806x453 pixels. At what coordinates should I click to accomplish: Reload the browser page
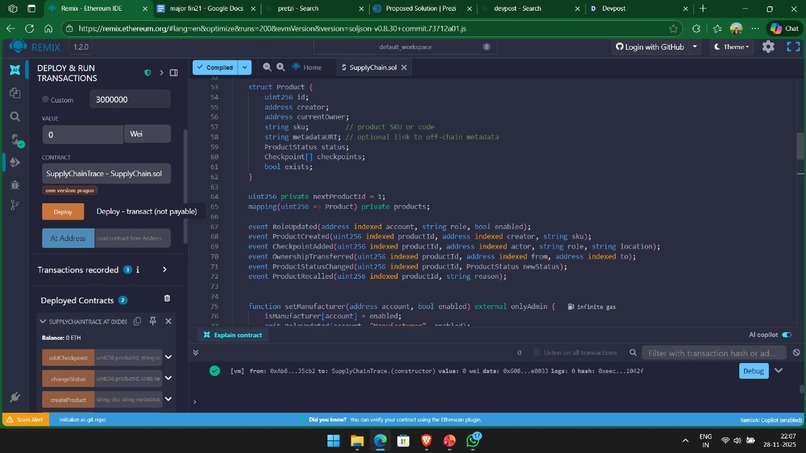[x=29, y=29]
